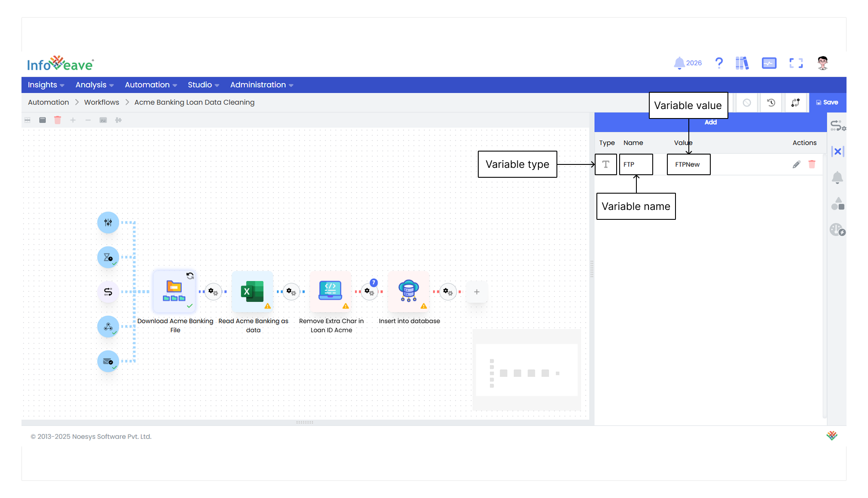Delete the FTP variable with trash icon
Screen dimensions: 868x498
pyautogui.click(x=812, y=164)
